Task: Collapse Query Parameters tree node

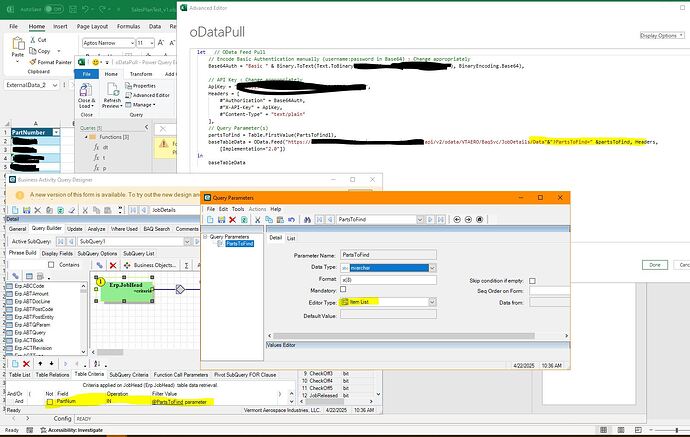Action: point(205,237)
